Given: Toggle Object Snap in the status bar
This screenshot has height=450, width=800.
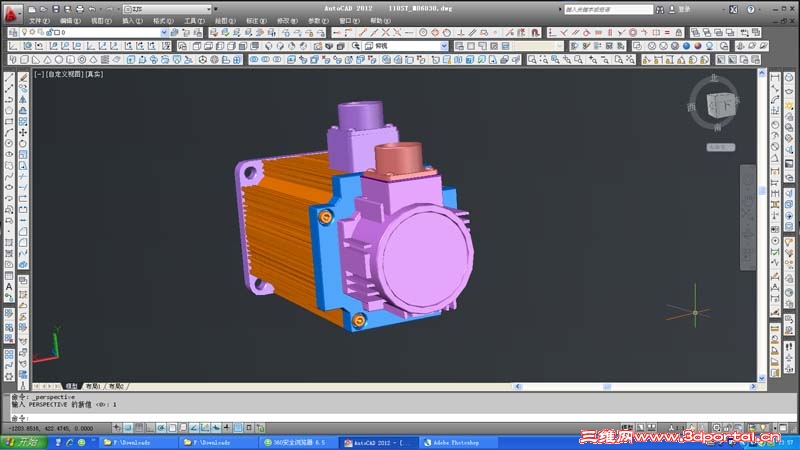Looking at the screenshot, I should [172, 428].
